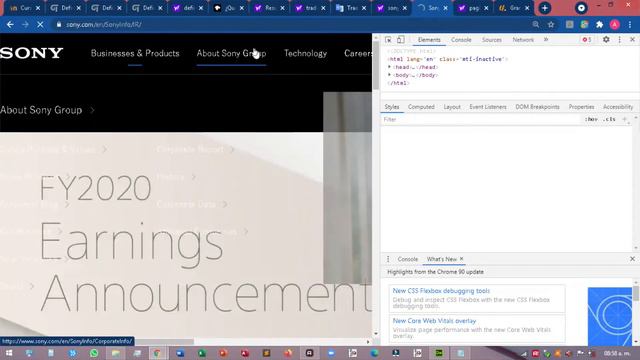
Task: Select the Computed pane tab
Action: pos(421,107)
